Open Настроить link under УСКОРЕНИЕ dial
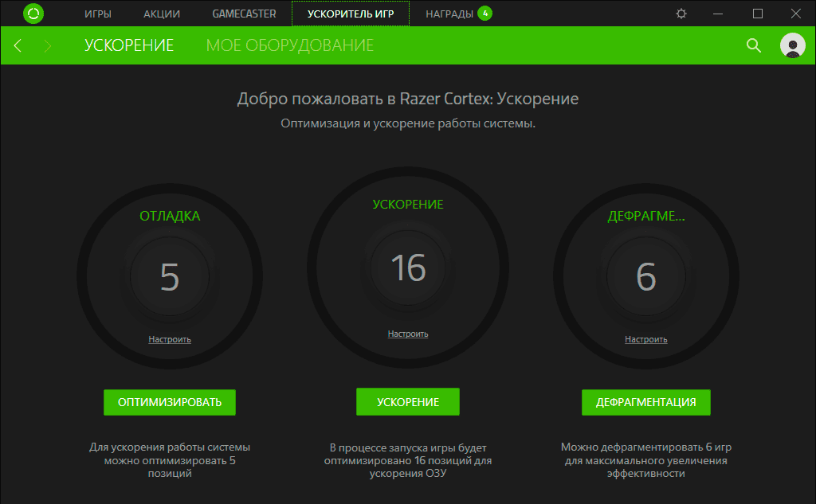The width and height of the screenshot is (816, 504). click(408, 334)
